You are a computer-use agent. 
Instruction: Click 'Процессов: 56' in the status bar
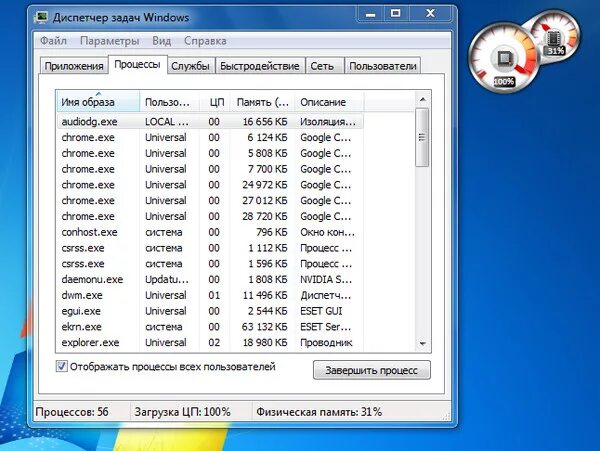click(72, 412)
